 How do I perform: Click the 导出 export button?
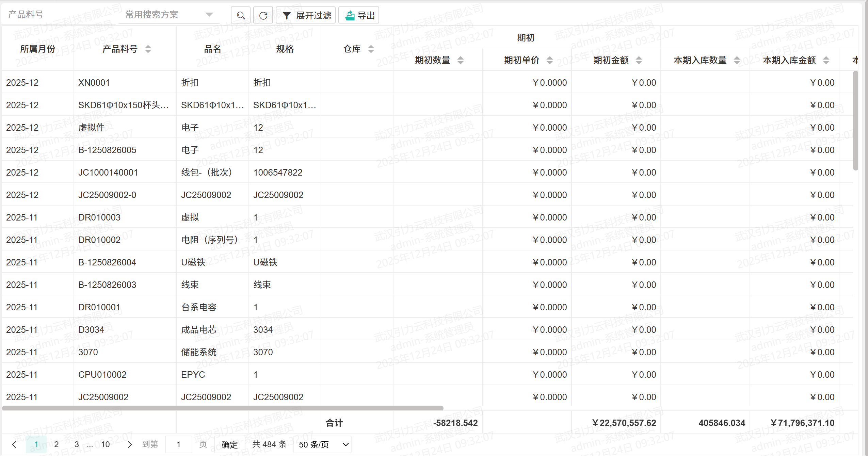tap(359, 15)
